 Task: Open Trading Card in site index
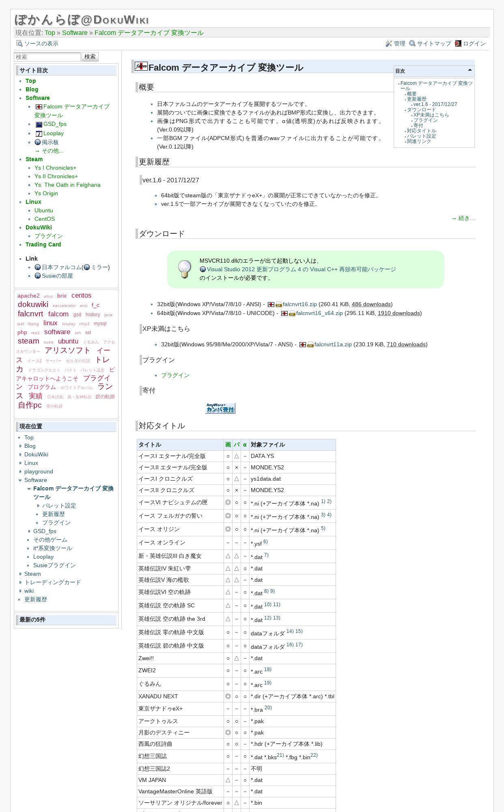[43, 244]
